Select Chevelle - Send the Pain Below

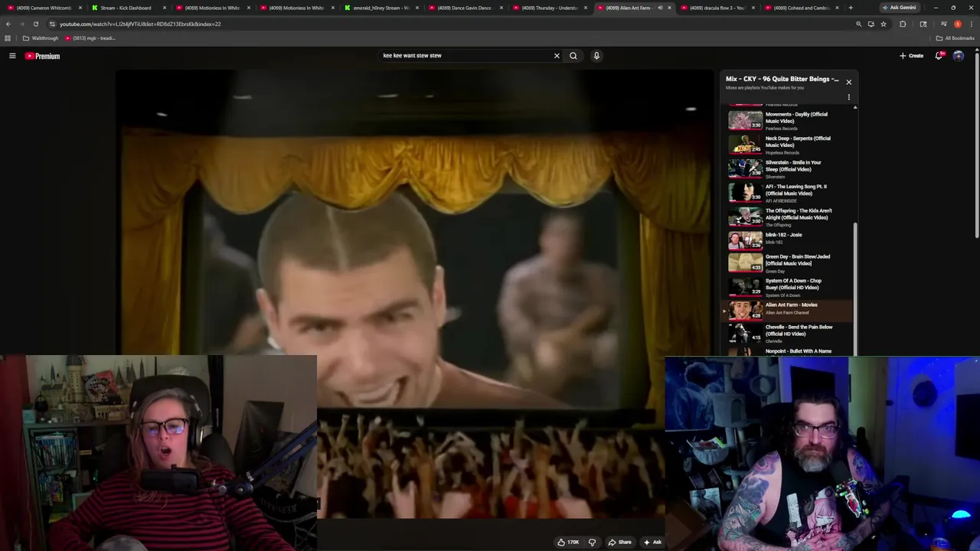pyautogui.click(x=789, y=334)
